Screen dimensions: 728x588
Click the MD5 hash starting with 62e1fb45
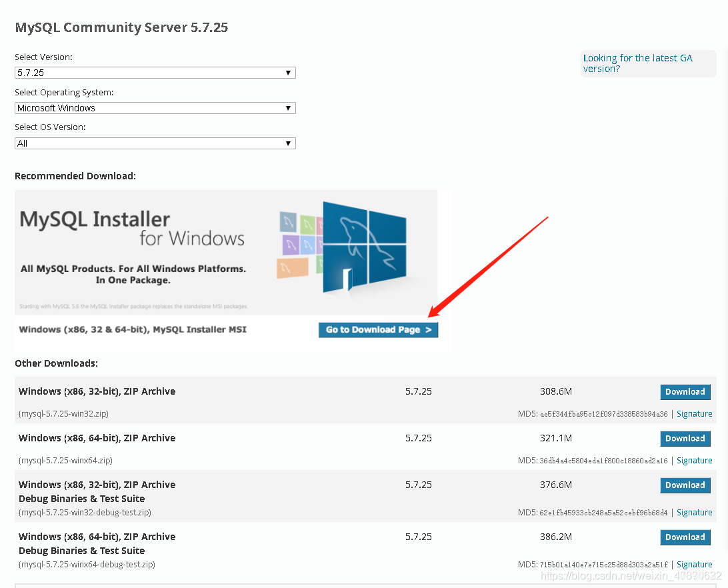pos(603,513)
